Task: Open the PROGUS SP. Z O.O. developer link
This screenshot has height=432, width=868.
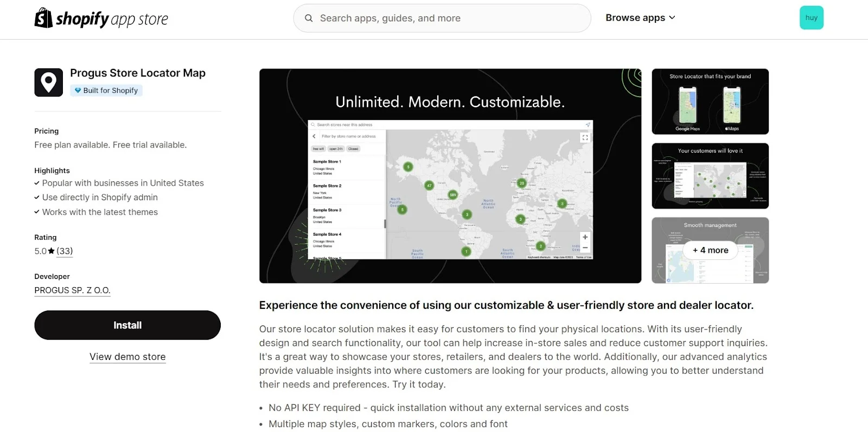Action: tap(72, 290)
